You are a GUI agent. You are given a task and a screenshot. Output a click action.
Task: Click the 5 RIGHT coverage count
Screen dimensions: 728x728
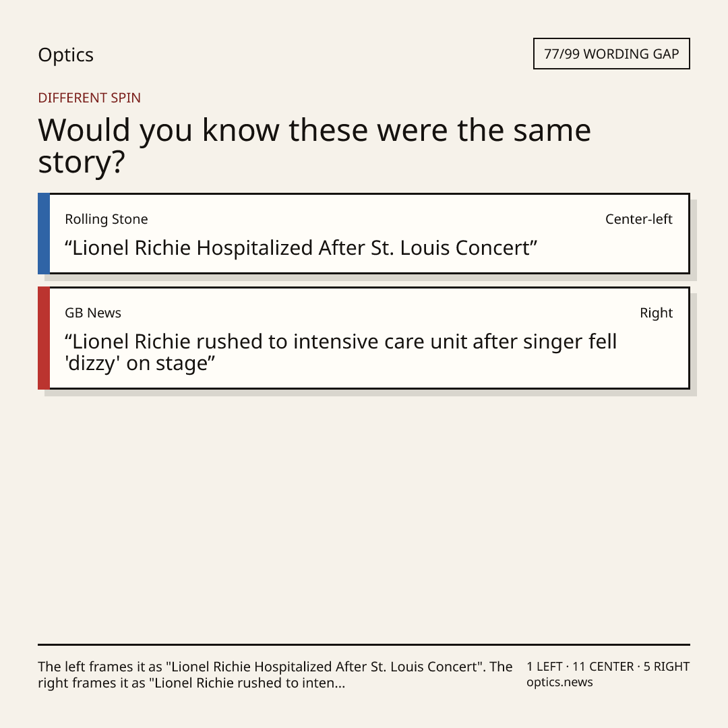[x=666, y=667]
